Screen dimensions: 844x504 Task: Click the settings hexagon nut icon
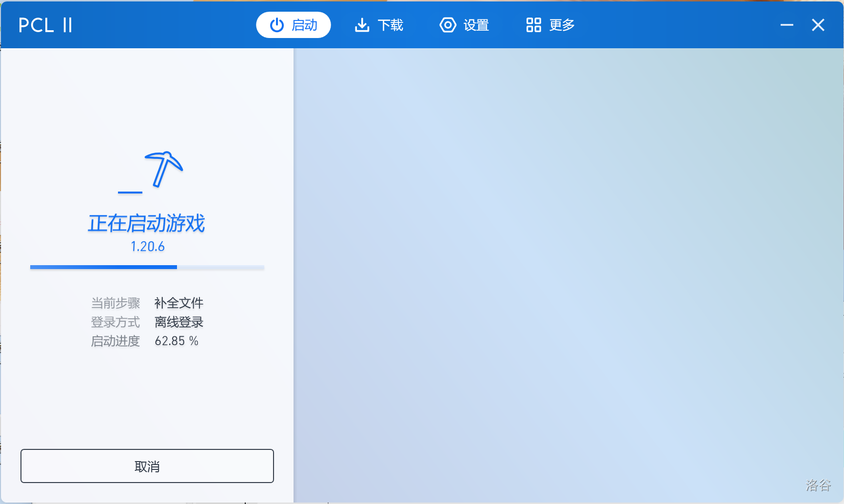448,25
